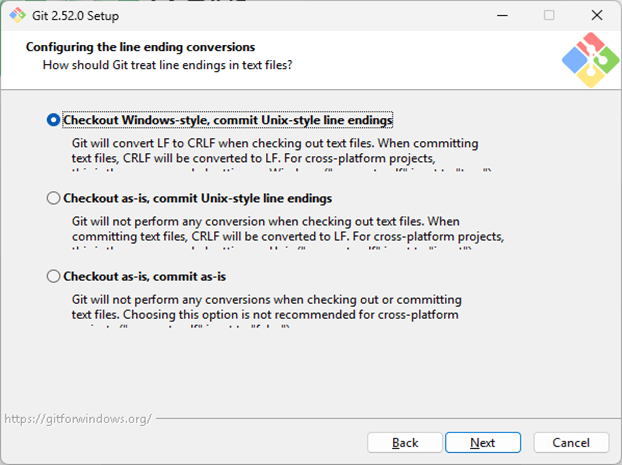The width and height of the screenshot is (622, 465).
Task: Click the description under Checkout as-is, commit Unix-style
Action: tap(287, 229)
